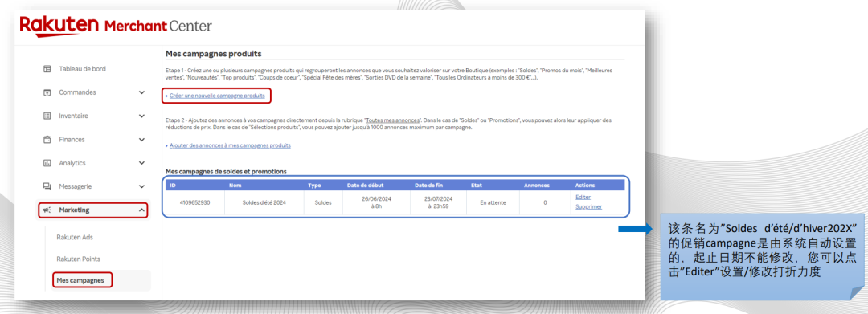Click end date 23/07/2024 cell

439,202
